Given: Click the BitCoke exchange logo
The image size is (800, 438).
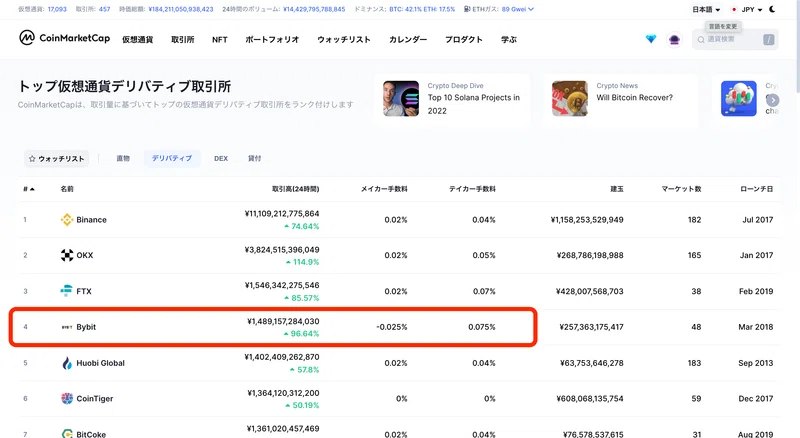Looking at the screenshot, I should click(67, 433).
